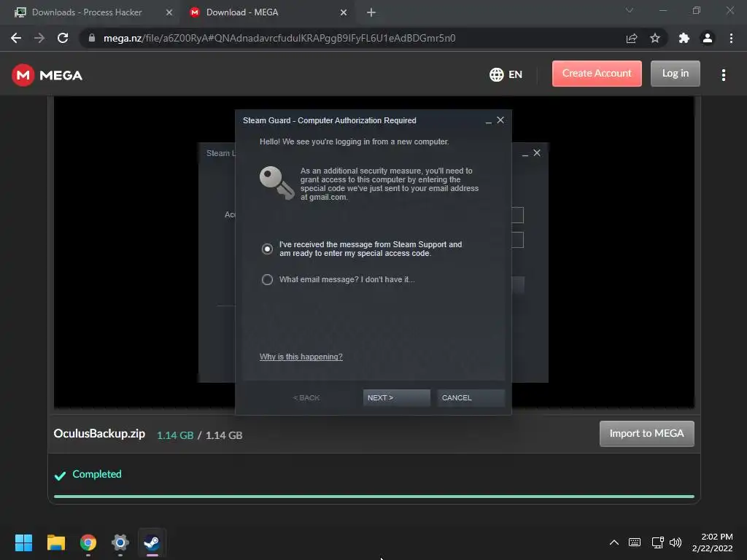Image resolution: width=747 pixels, height=560 pixels.
Task: Click the browser forward arrow
Action: [39, 38]
